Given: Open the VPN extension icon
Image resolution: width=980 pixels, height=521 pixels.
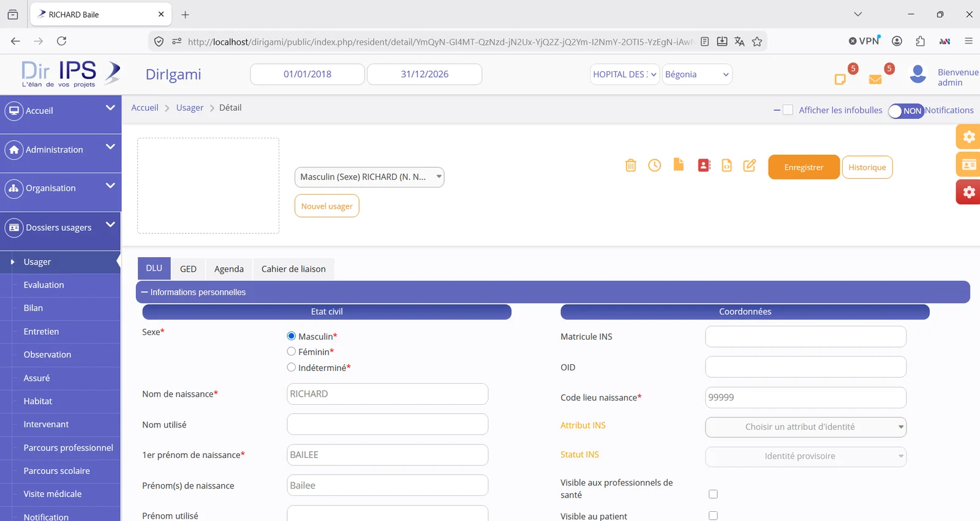Looking at the screenshot, I should tap(864, 40).
